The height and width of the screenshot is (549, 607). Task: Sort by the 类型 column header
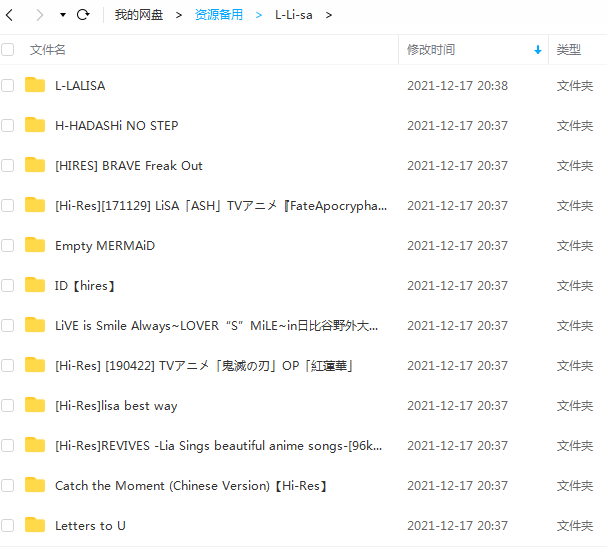pyautogui.click(x=569, y=50)
